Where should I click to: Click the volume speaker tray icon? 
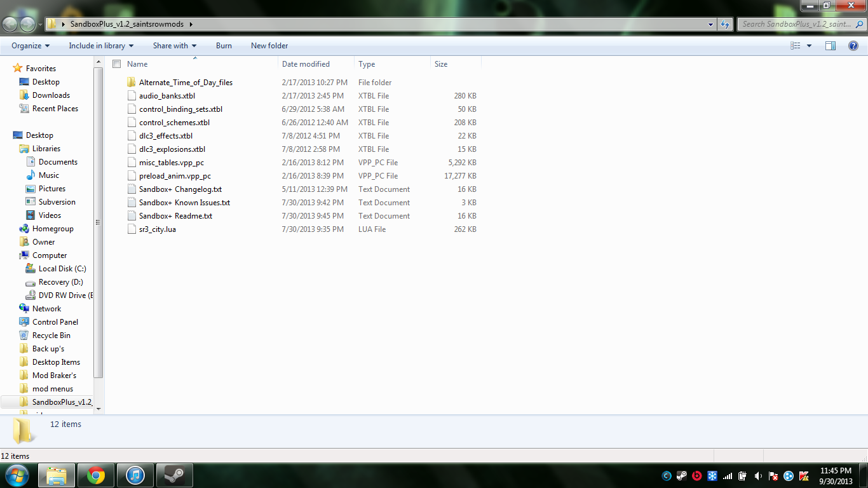click(x=758, y=476)
